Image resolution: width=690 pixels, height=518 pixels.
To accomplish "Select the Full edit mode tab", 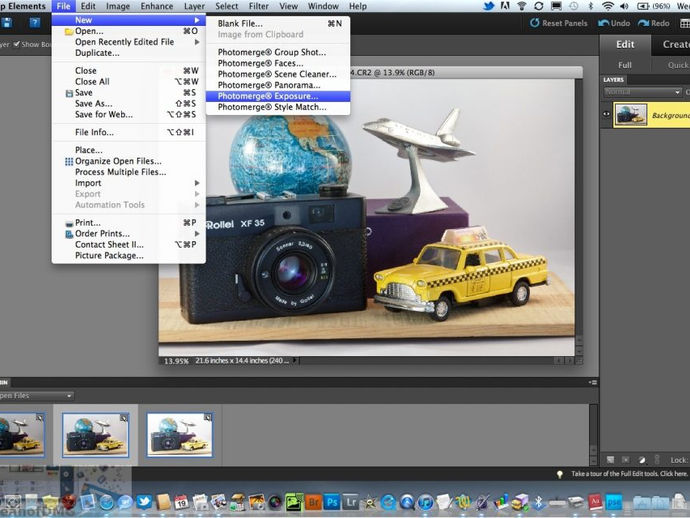I will click(x=625, y=65).
